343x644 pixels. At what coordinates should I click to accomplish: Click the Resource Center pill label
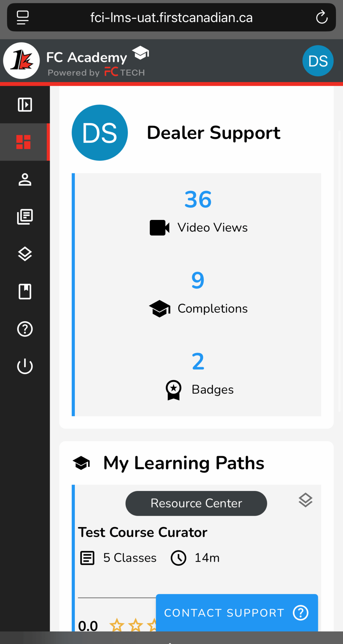[x=196, y=503]
